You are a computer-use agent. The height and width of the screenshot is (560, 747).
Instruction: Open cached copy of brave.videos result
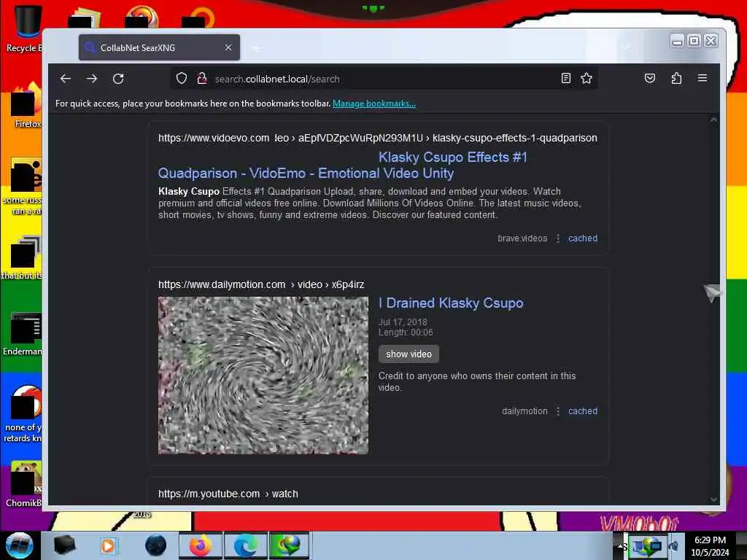(583, 238)
